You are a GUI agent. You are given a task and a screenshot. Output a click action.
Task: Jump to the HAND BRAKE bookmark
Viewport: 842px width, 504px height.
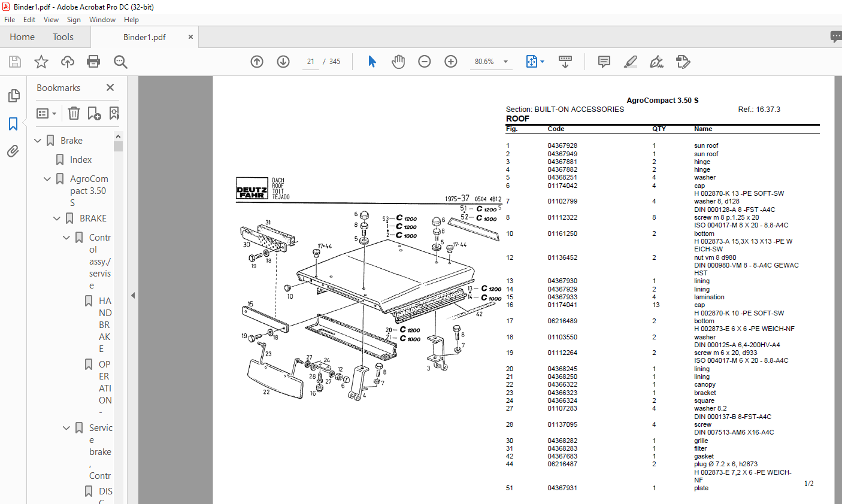[x=105, y=325]
